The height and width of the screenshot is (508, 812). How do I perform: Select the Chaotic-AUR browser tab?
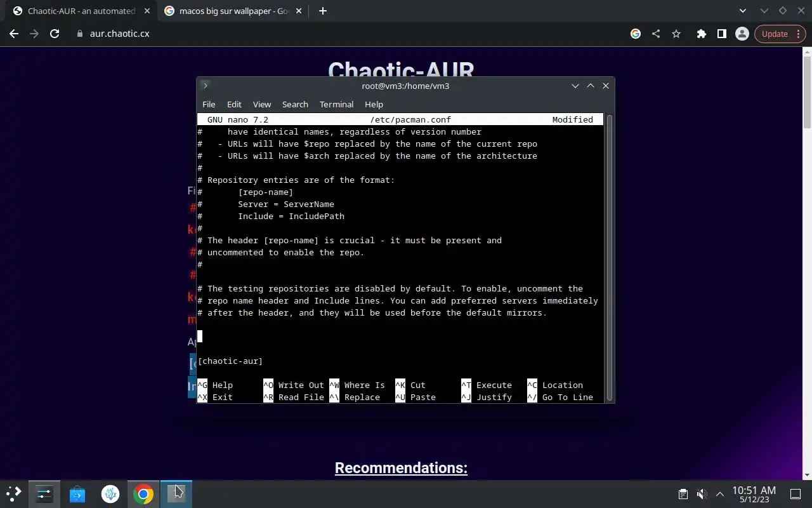[x=81, y=11]
